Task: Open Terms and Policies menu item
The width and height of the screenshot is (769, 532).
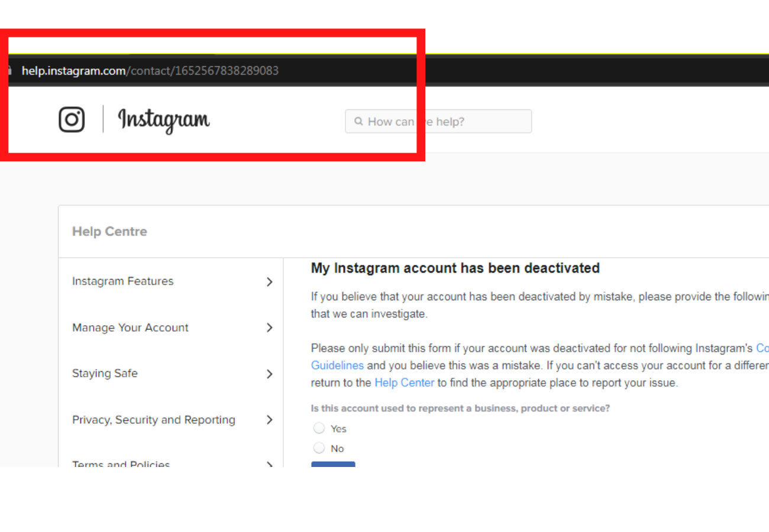Action: 121,464
